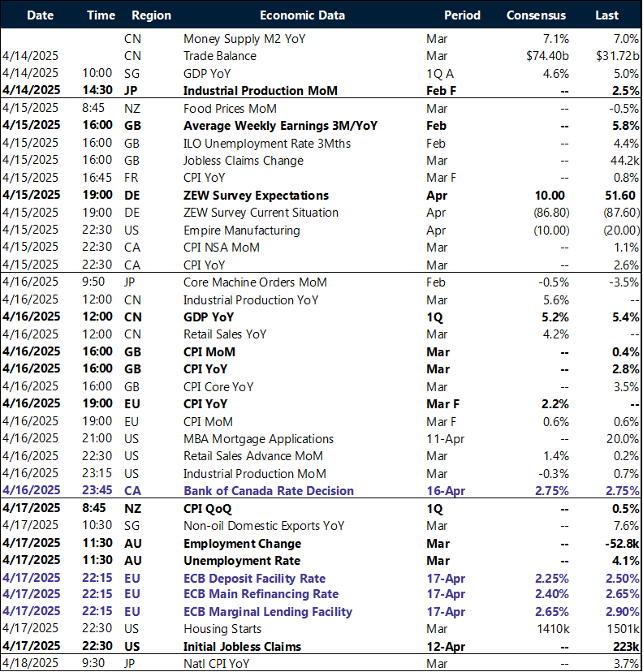Click the (20.00) last value
This screenshot has height=672, width=643.
(622, 230)
